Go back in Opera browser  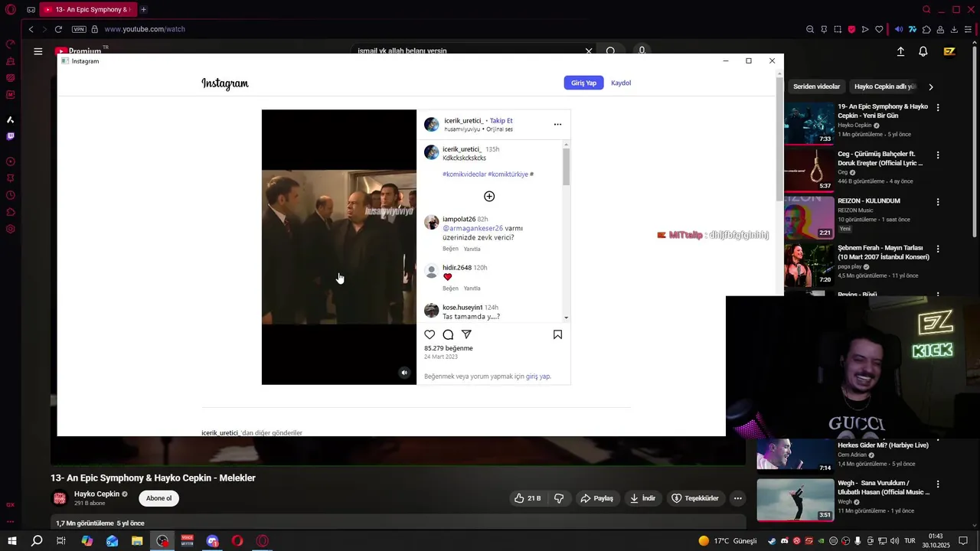(x=31, y=29)
